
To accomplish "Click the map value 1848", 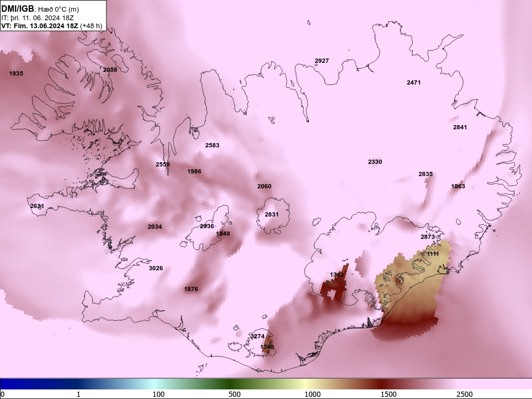I will [223, 234].
